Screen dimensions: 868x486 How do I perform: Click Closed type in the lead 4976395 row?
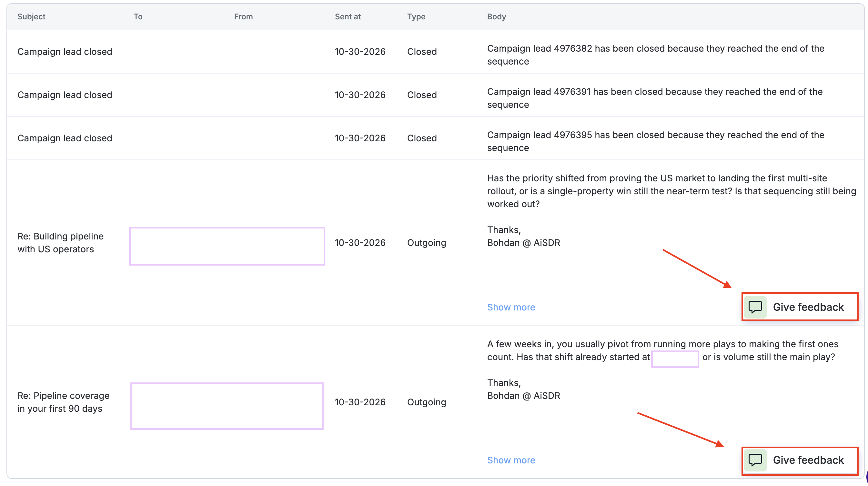tap(422, 138)
